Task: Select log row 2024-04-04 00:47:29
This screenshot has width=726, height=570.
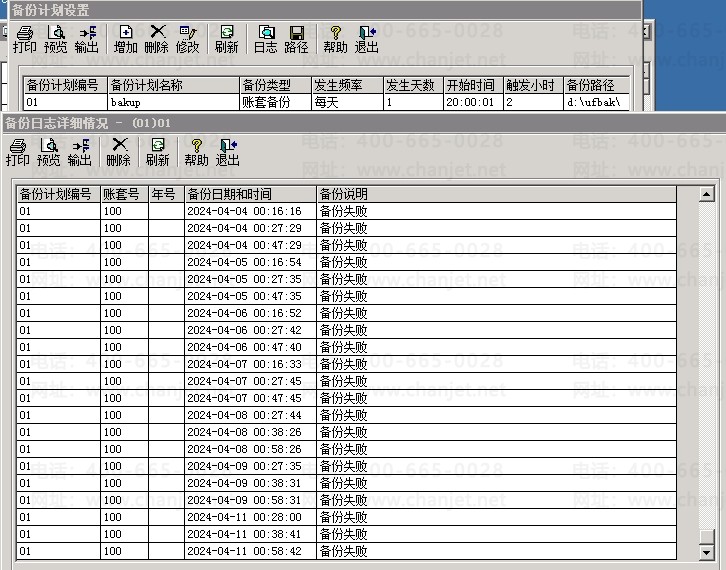Action: [x=346, y=245]
